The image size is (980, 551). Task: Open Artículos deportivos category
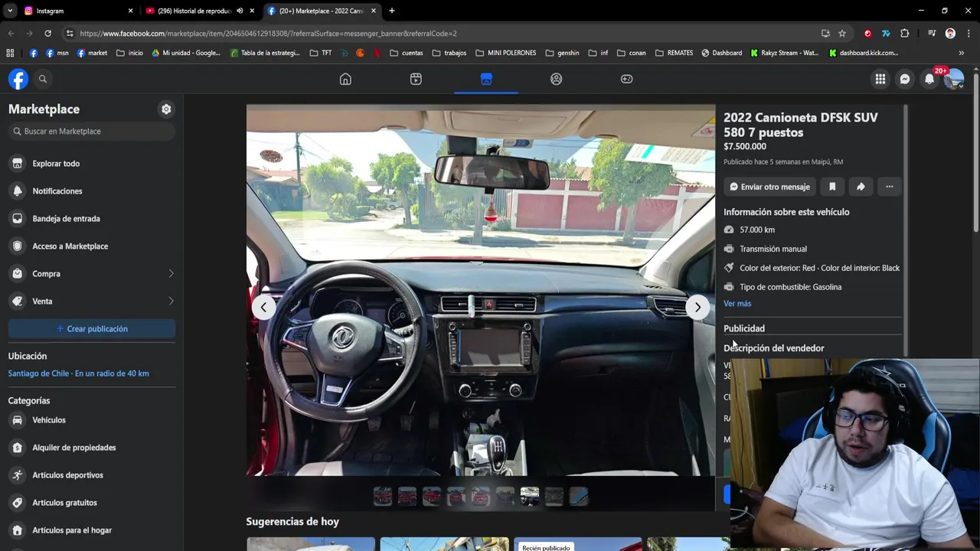pos(92,475)
